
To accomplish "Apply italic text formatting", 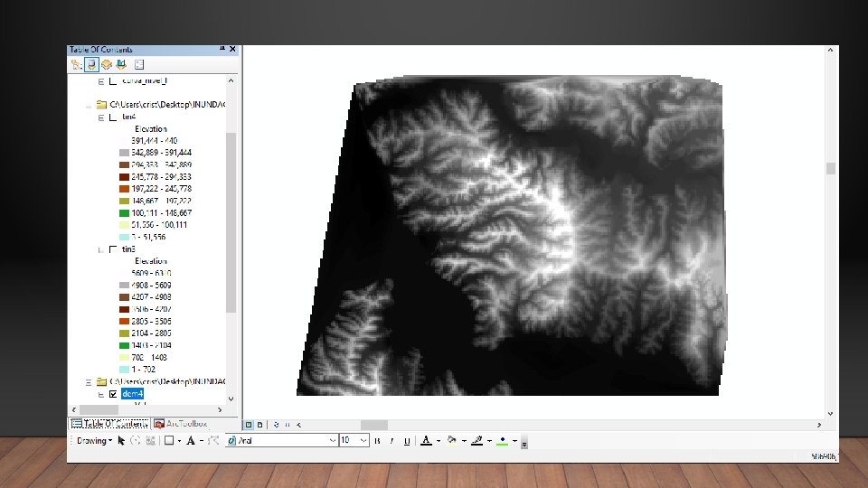I will pos(392,440).
